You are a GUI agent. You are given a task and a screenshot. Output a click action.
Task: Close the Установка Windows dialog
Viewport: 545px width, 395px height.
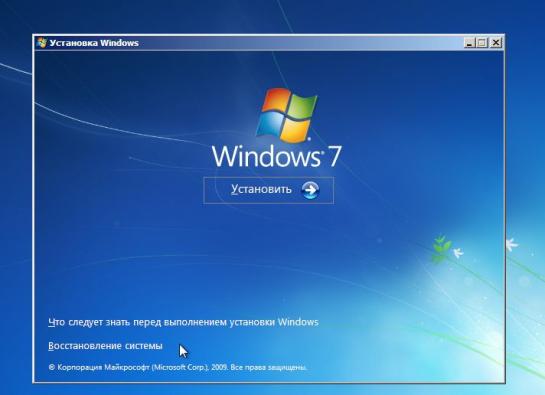click(496, 43)
